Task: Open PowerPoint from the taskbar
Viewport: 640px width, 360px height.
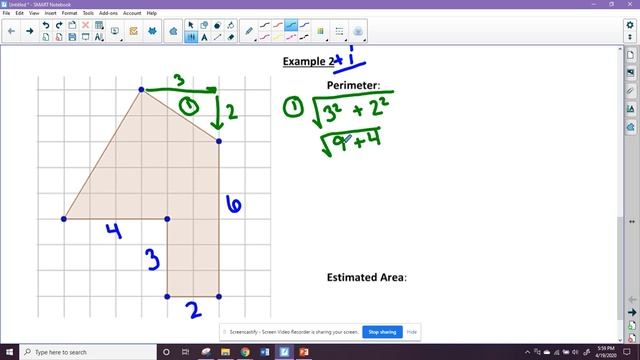Action: click(304, 352)
